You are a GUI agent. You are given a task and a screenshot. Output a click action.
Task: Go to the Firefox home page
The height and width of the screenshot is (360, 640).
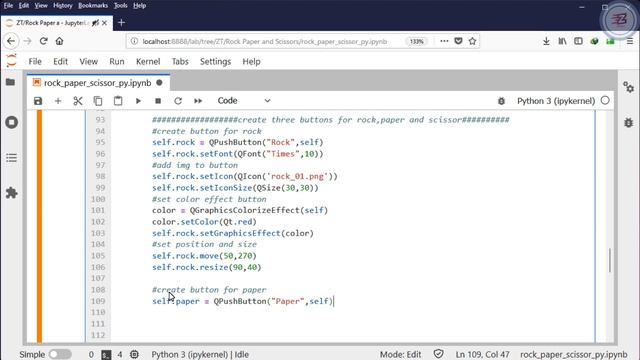pos(60,41)
